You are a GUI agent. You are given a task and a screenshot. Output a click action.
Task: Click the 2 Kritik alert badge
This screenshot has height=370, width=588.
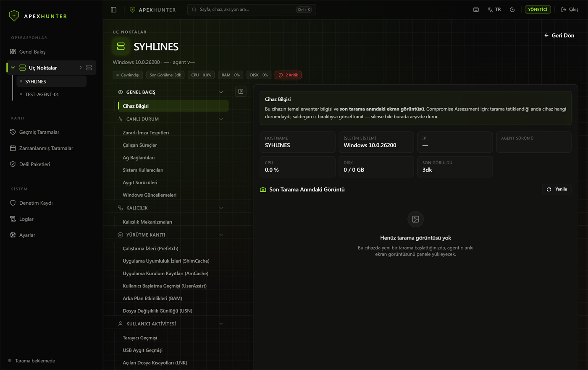pos(288,75)
